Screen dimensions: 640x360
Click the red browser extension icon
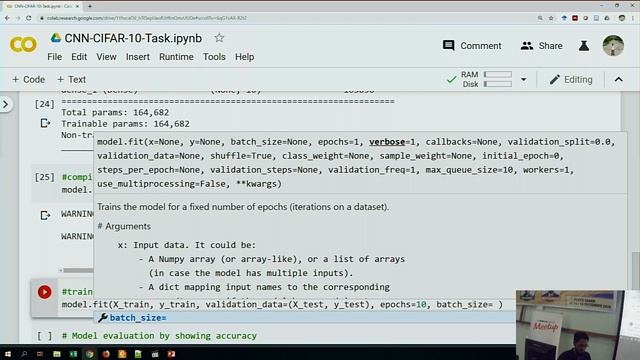click(575, 18)
